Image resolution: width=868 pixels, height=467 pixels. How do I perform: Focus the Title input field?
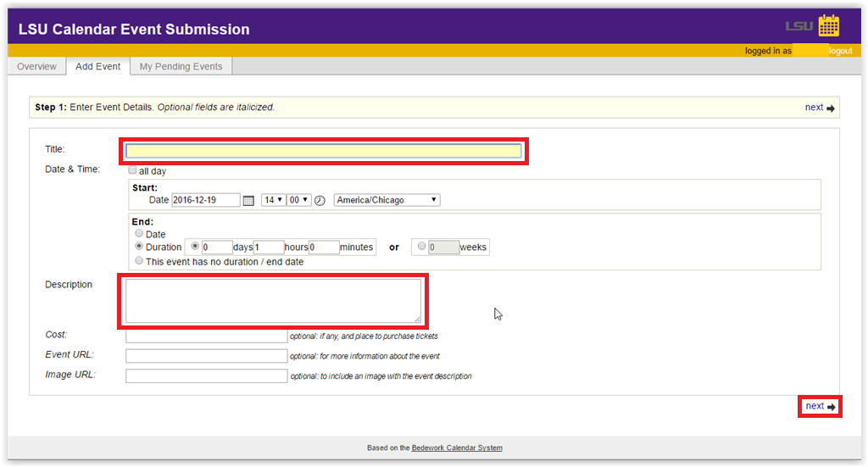324,151
